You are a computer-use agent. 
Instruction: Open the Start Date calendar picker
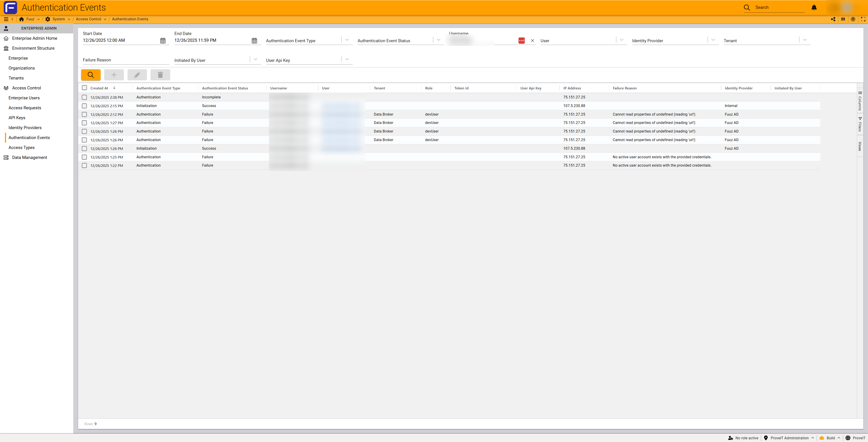coord(163,41)
